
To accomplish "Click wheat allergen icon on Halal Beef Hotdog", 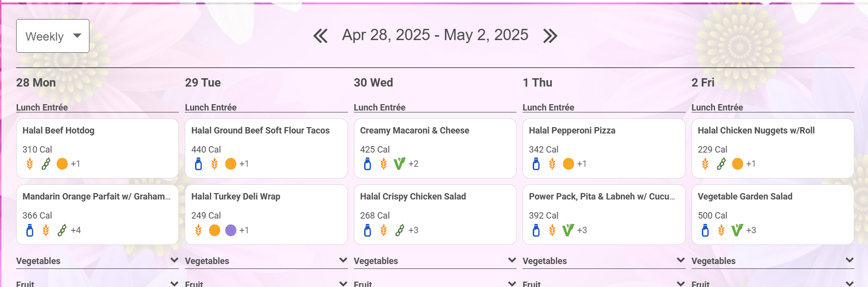I will [30, 164].
